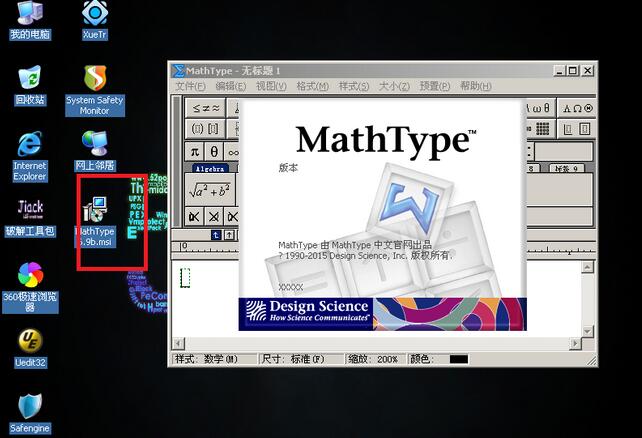Select the MathType 6.9b.msi installer icon

pyautogui.click(x=95, y=221)
